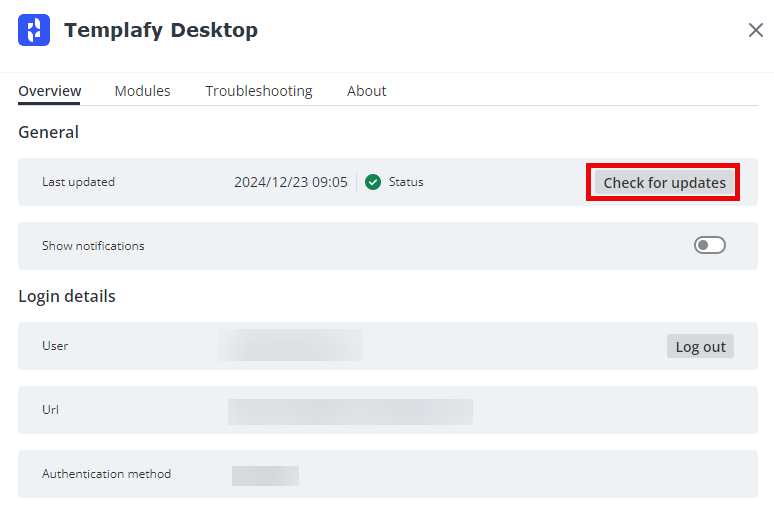
Task: Open the Overview tab
Action: (x=49, y=91)
